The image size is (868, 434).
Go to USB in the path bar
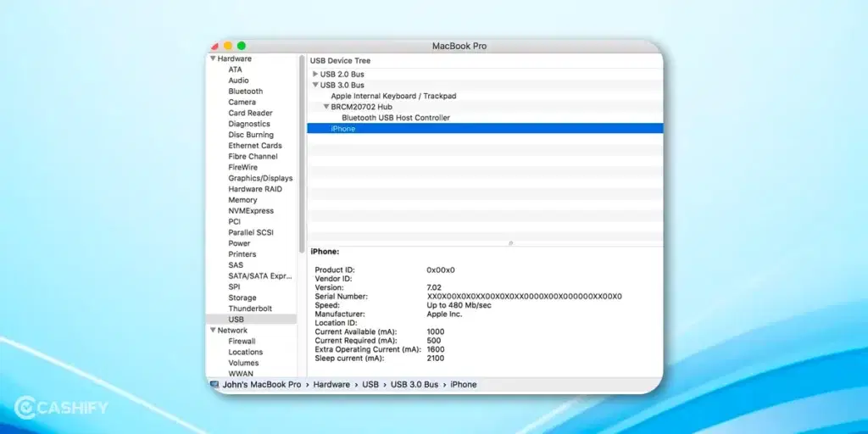370,384
